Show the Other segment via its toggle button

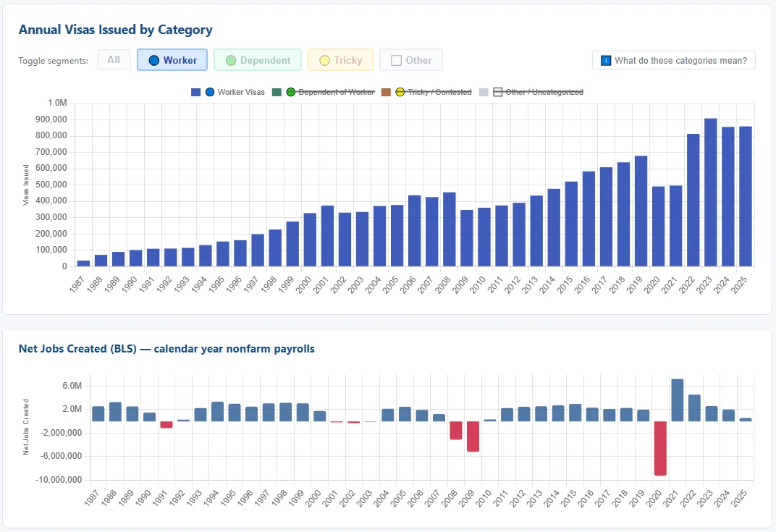coord(410,60)
